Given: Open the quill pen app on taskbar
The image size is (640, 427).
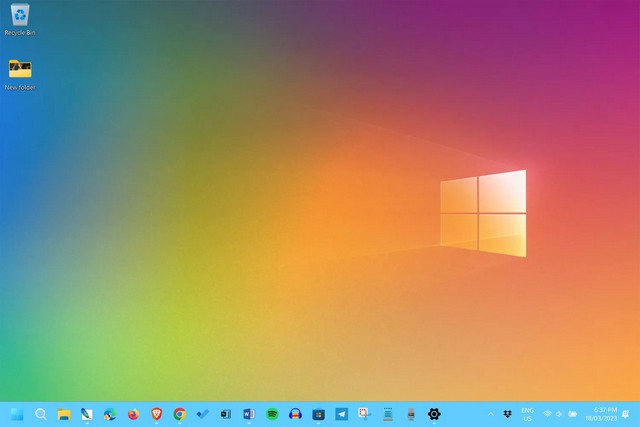Looking at the screenshot, I should 87,414.
